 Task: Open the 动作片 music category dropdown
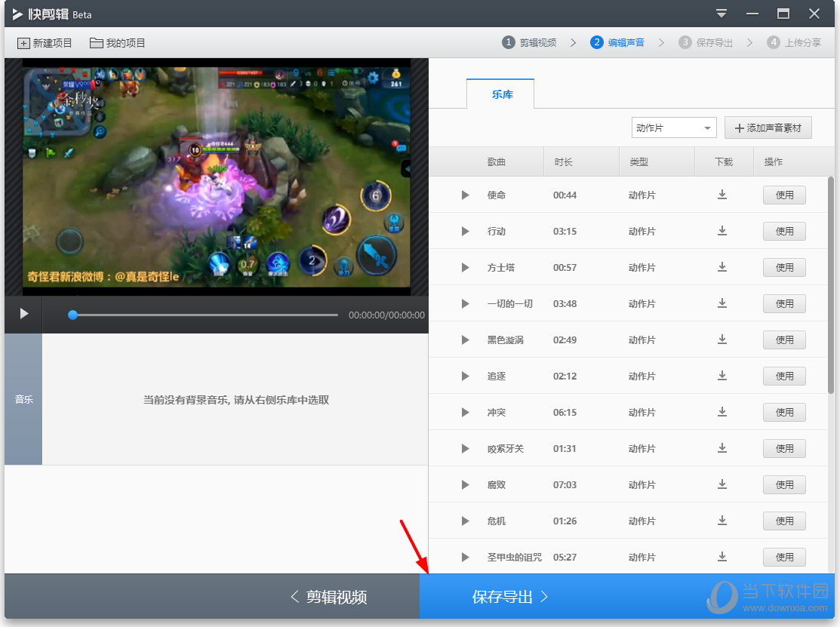pyautogui.click(x=674, y=128)
